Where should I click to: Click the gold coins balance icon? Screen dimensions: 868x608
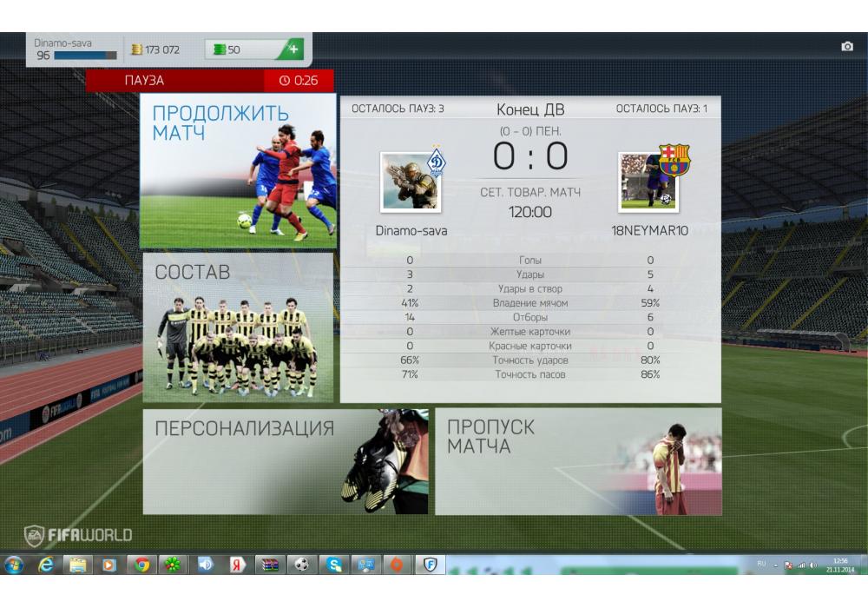tap(136, 50)
